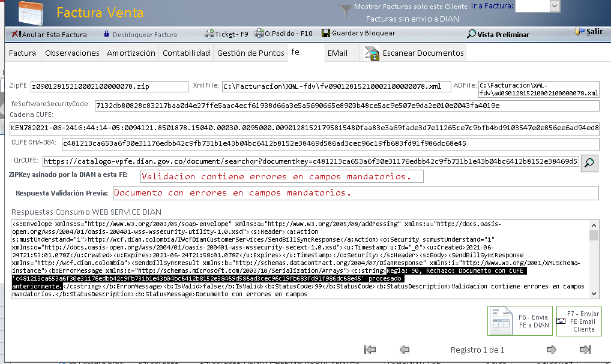Click the ZIPKey DIAN field
611x364 pixels.
pos(281,176)
